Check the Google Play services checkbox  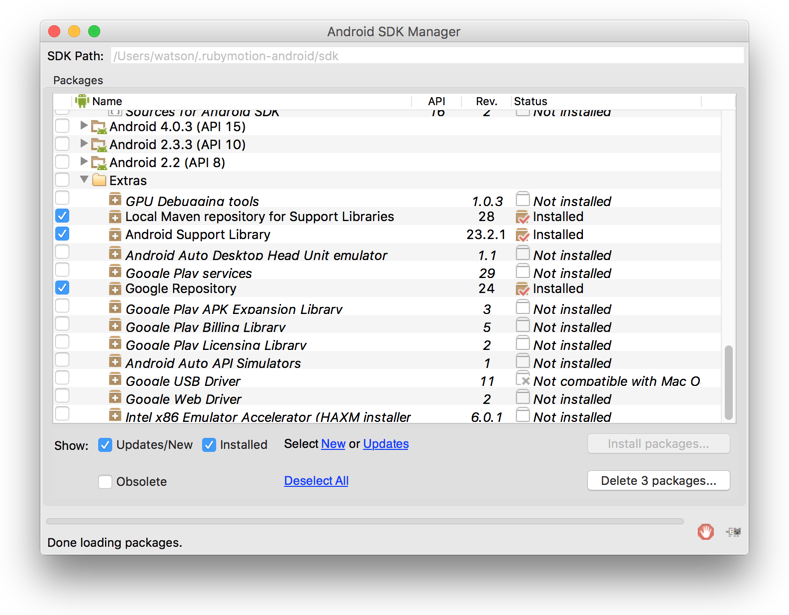(x=62, y=270)
